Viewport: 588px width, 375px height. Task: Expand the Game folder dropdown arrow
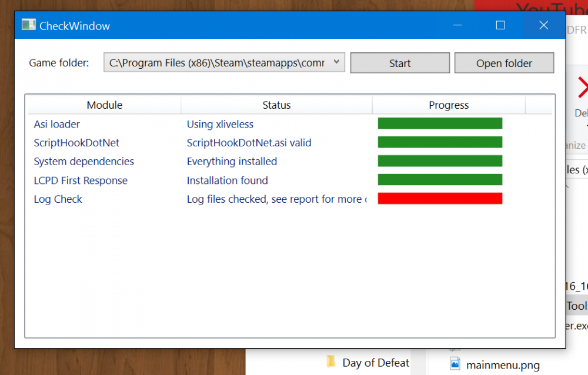tap(336, 62)
